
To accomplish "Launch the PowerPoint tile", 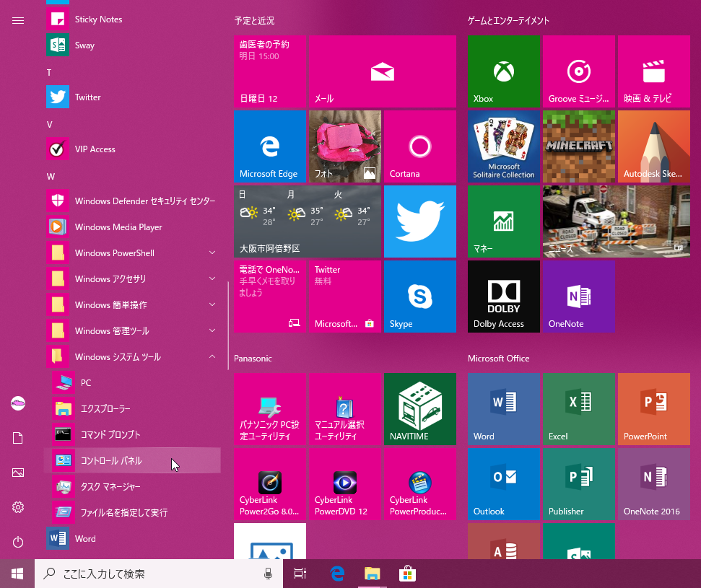I will pyautogui.click(x=653, y=409).
